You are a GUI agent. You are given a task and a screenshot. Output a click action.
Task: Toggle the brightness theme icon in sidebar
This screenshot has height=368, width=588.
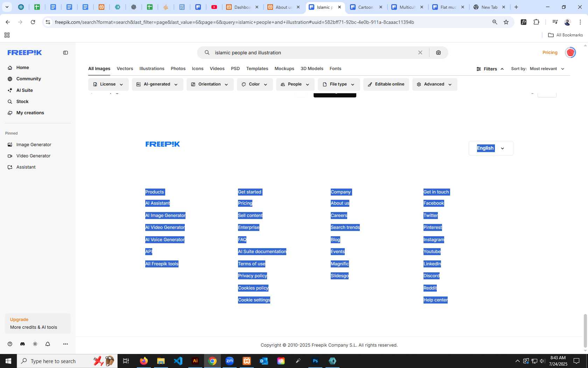[35, 344]
